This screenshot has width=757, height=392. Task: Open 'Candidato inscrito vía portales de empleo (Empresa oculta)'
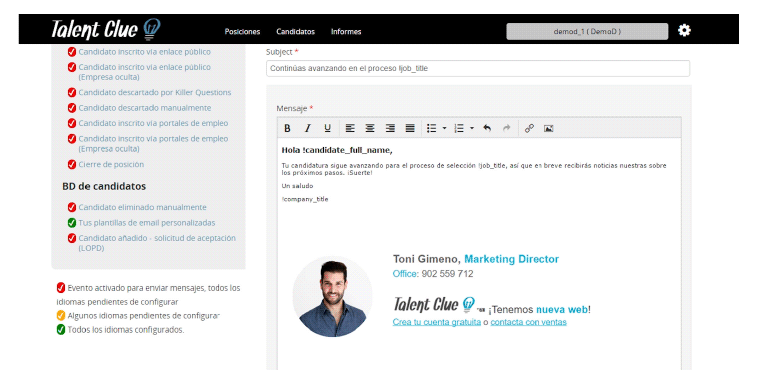coord(153,143)
